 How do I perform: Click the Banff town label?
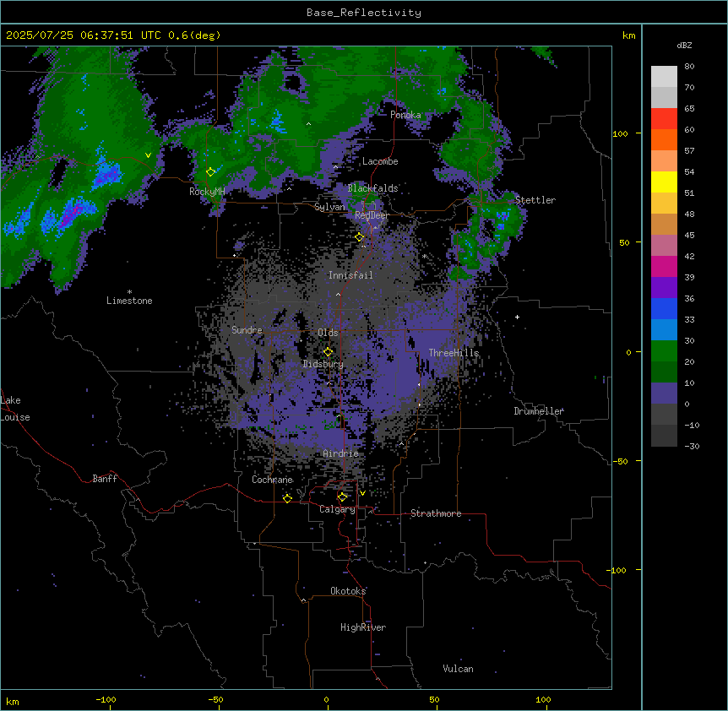tap(105, 479)
